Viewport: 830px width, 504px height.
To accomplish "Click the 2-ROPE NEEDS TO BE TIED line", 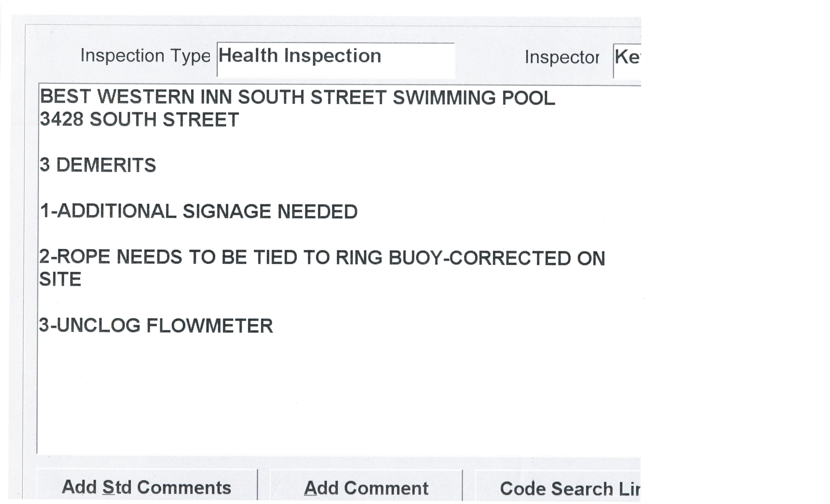I will [322, 258].
